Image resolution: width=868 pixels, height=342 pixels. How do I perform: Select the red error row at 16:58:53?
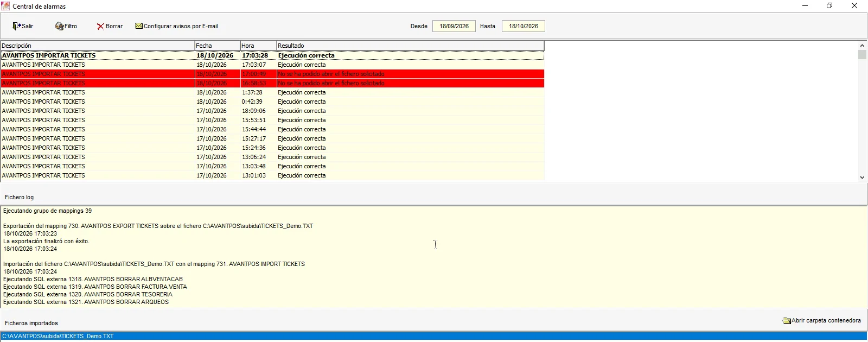pos(272,83)
